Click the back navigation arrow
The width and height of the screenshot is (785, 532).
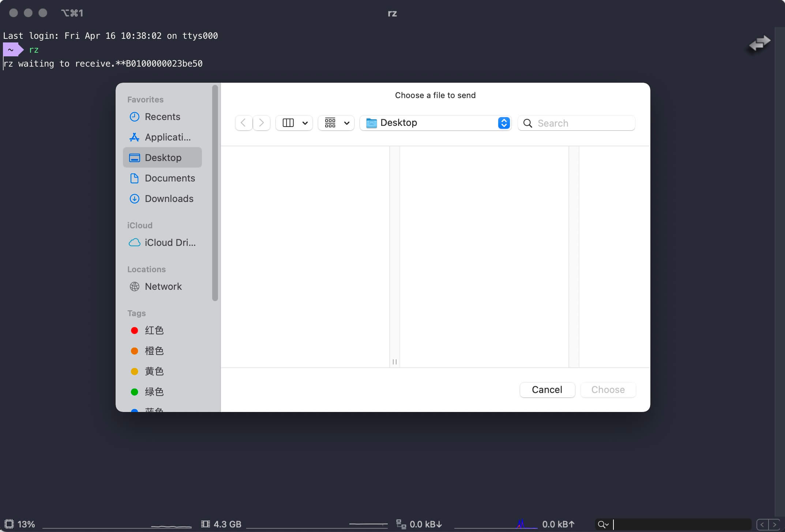point(243,123)
